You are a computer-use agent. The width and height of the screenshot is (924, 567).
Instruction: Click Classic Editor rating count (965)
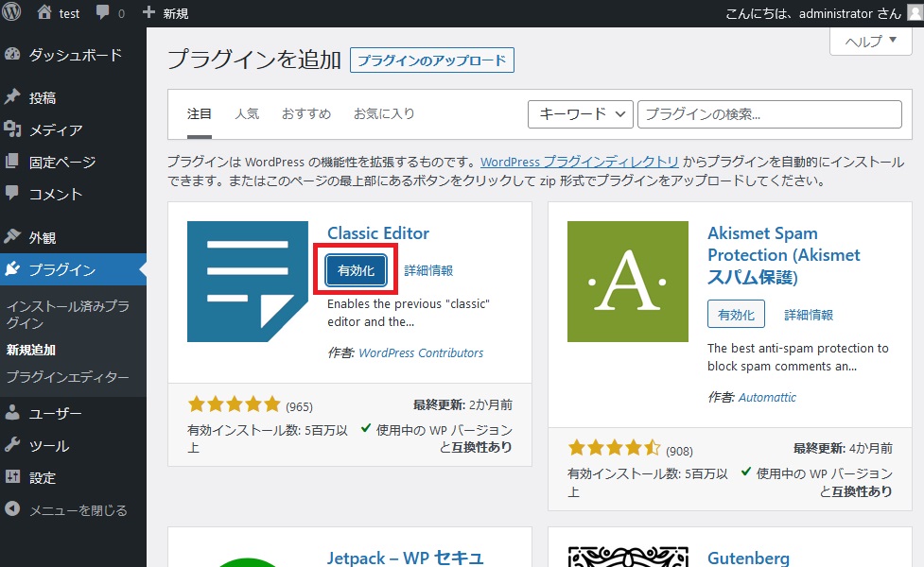tap(299, 406)
